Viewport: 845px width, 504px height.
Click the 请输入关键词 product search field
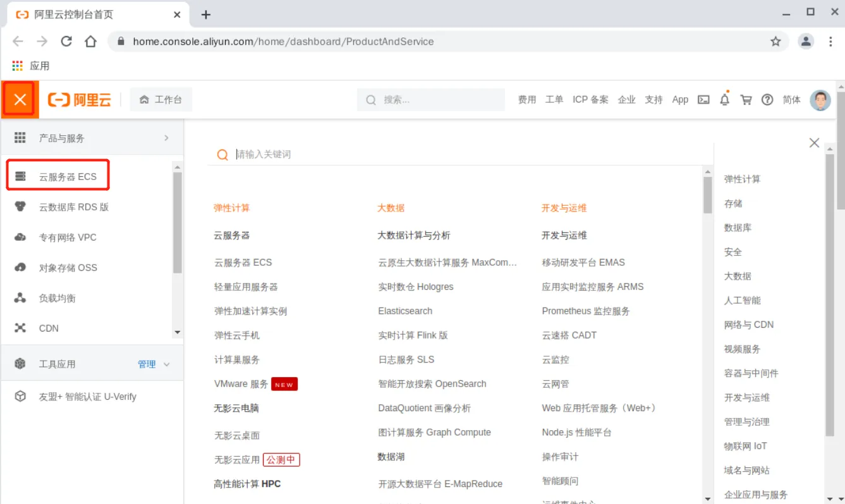pyautogui.click(x=459, y=154)
